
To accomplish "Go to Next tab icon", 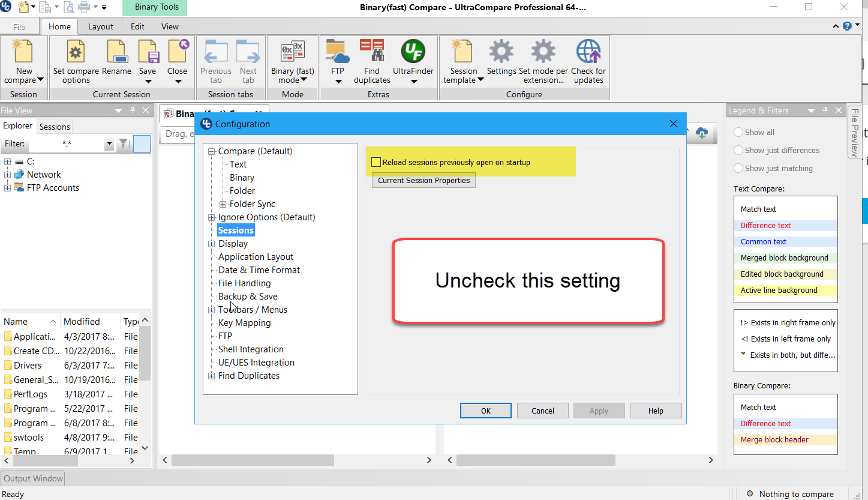I will pos(248,52).
